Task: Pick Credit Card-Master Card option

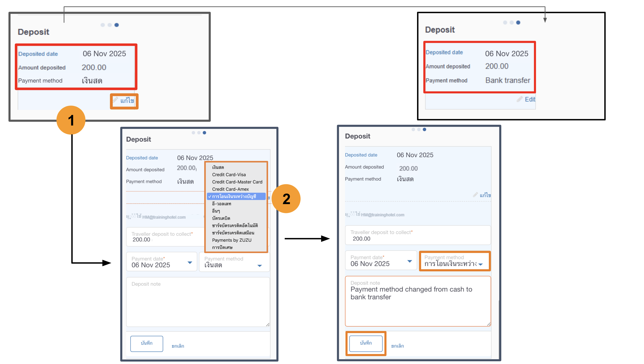Action: click(237, 182)
